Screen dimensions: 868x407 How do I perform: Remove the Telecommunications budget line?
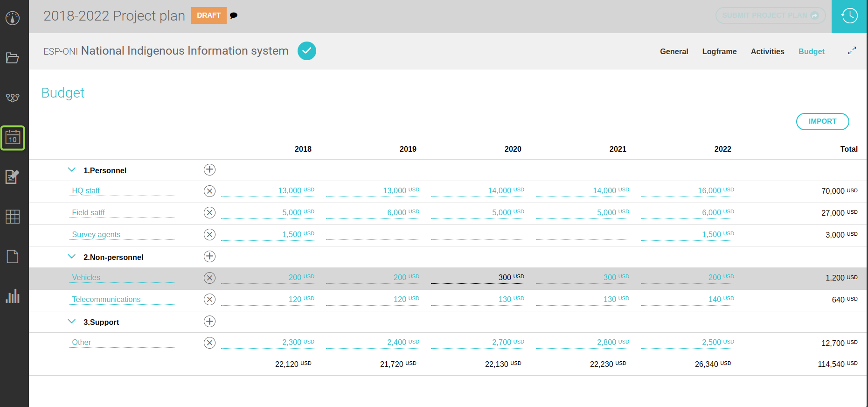coord(210,300)
